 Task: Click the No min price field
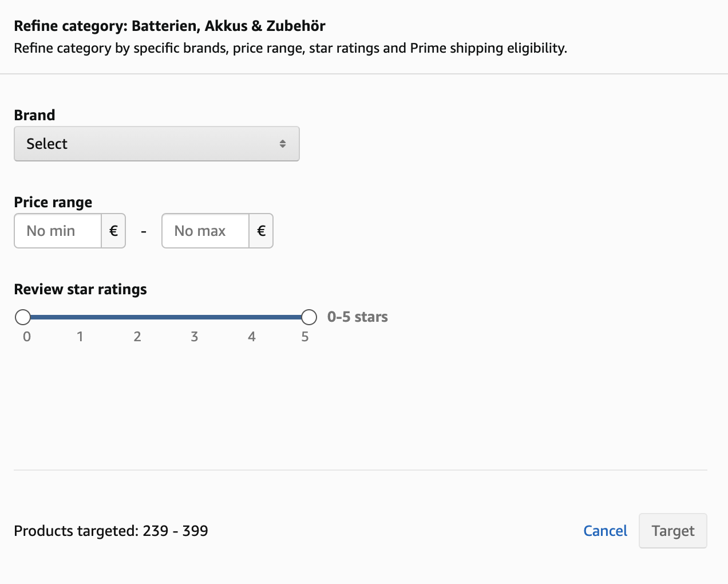coord(58,231)
